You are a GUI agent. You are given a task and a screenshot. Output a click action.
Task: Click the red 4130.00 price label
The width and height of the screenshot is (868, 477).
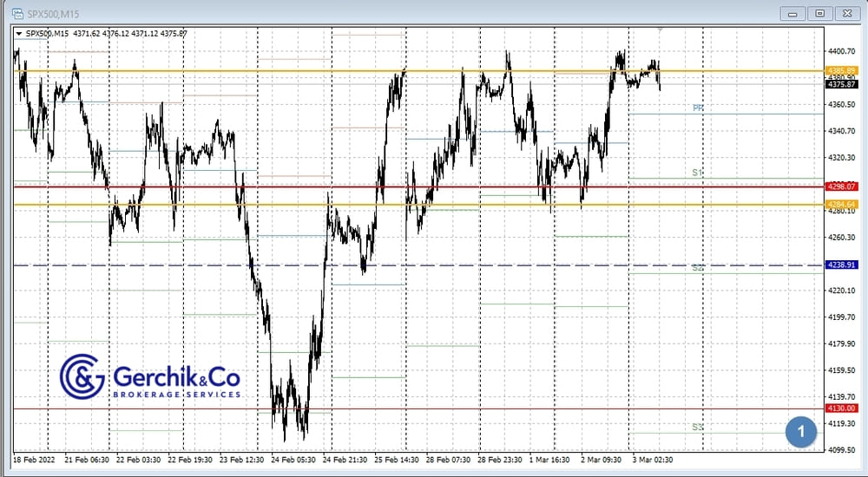coord(842,408)
